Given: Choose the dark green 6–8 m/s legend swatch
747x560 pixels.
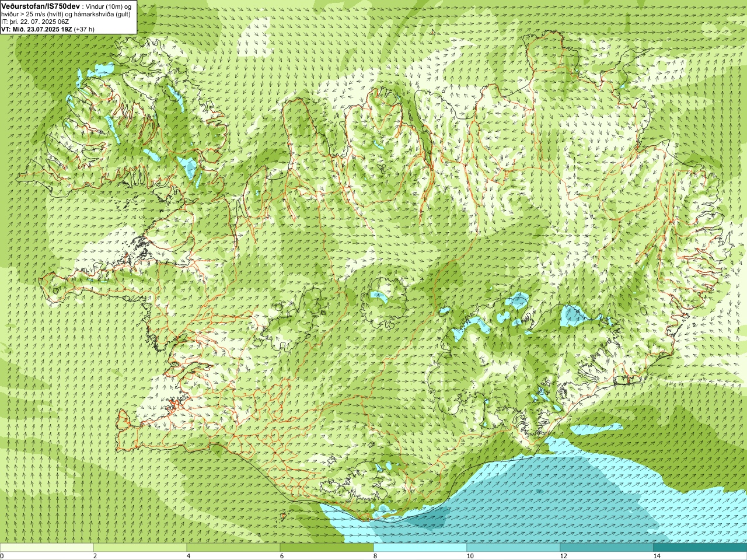Looking at the screenshot, I should (327, 548).
